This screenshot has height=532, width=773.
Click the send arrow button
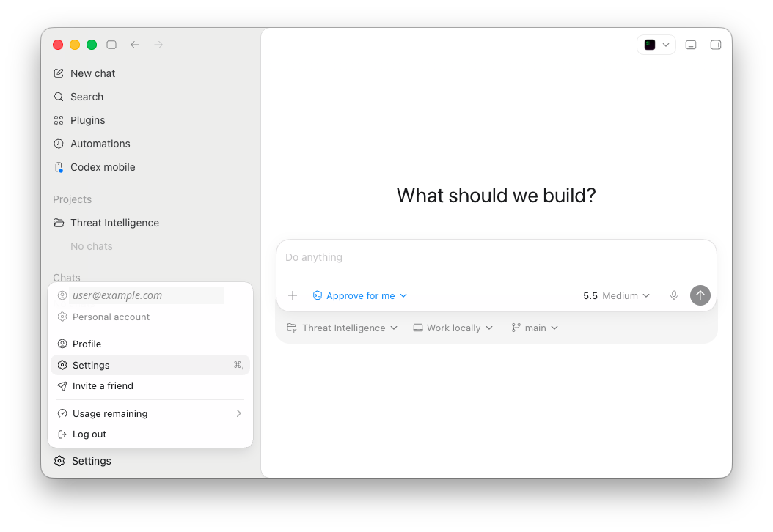tap(700, 295)
